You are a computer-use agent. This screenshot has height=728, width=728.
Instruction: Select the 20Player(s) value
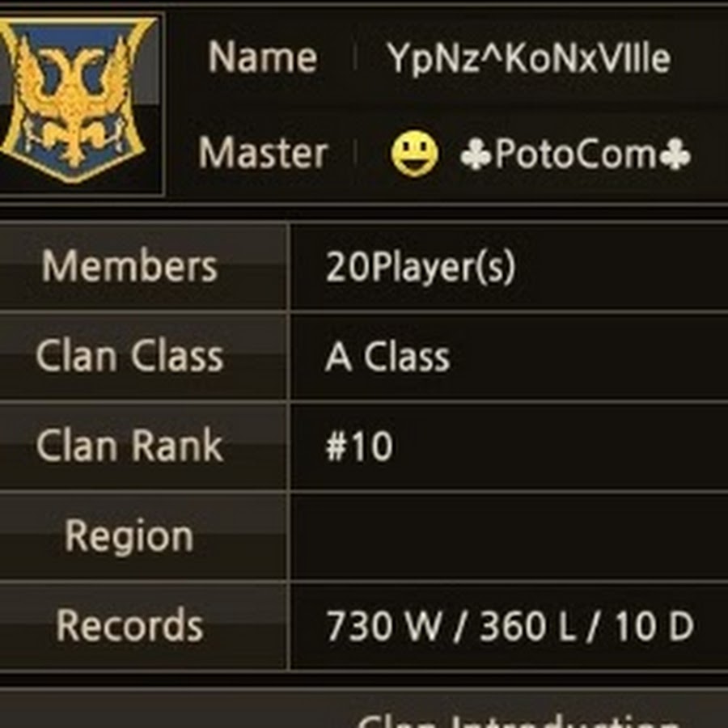[x=421, y=268]
